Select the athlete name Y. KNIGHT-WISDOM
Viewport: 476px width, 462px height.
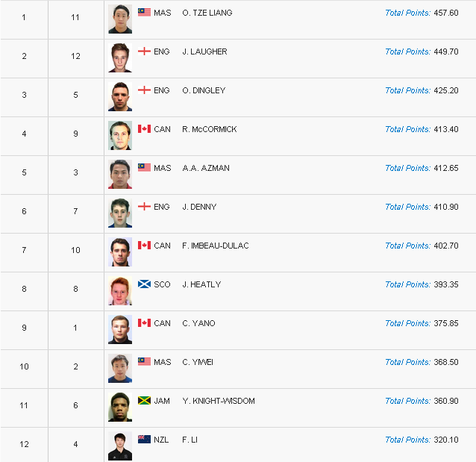pos(219,401)
